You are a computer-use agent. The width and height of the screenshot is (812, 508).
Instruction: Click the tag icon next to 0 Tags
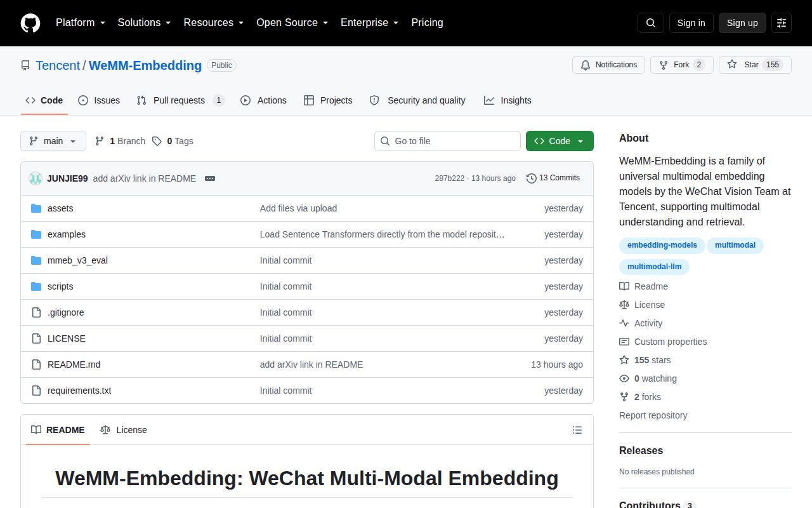pyautogui.click(x=157, y=141)
